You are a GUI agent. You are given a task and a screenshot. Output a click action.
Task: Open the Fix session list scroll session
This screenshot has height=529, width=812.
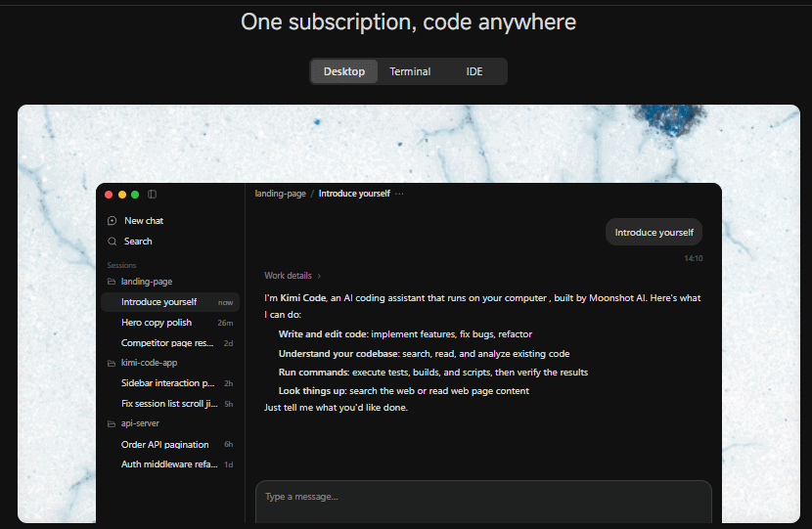click(x=170, y=403)
